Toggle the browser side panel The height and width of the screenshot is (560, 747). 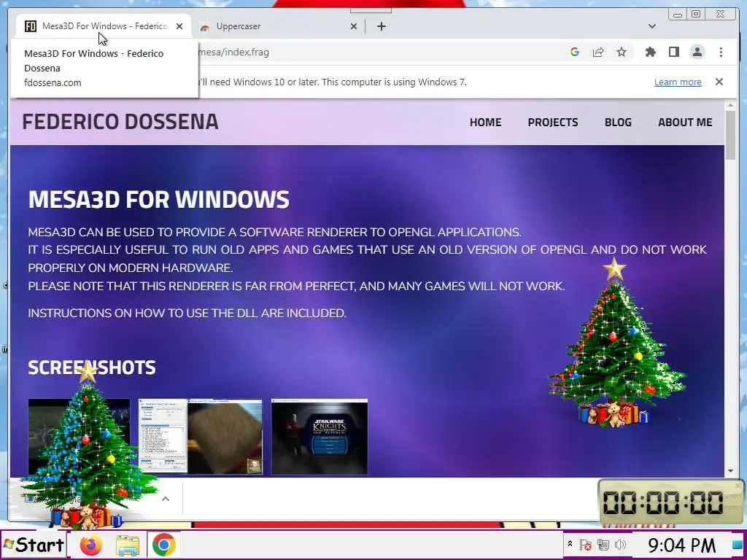[673, 52]
